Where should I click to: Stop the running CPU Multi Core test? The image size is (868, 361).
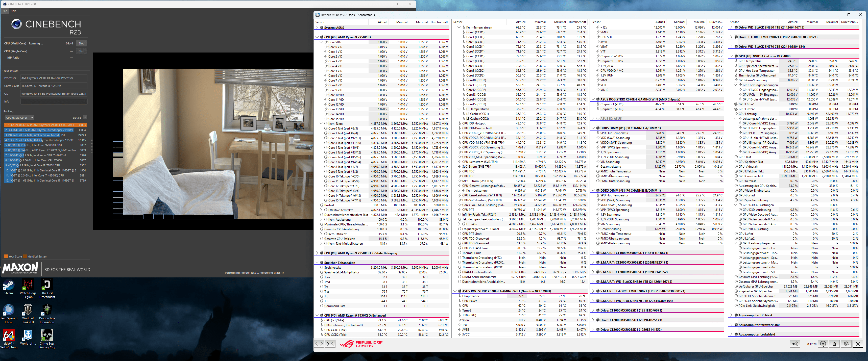[x=82, y=43]
